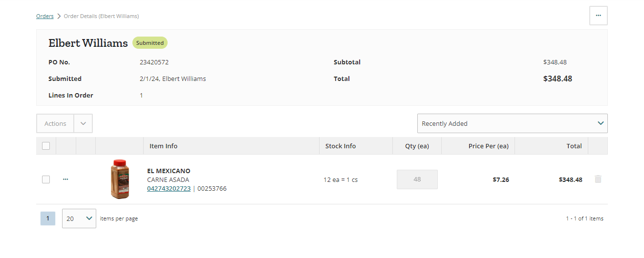Click the Actions button

click(x=55, y=123)
